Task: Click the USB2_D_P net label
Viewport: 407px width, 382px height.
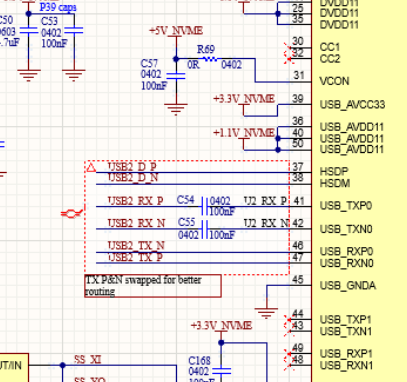Action: [x=132, y=167]
